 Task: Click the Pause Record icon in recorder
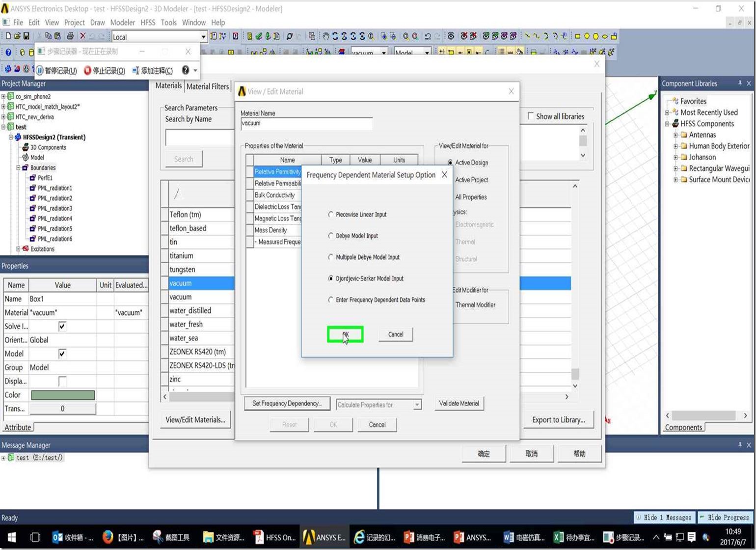click(40, 70)
